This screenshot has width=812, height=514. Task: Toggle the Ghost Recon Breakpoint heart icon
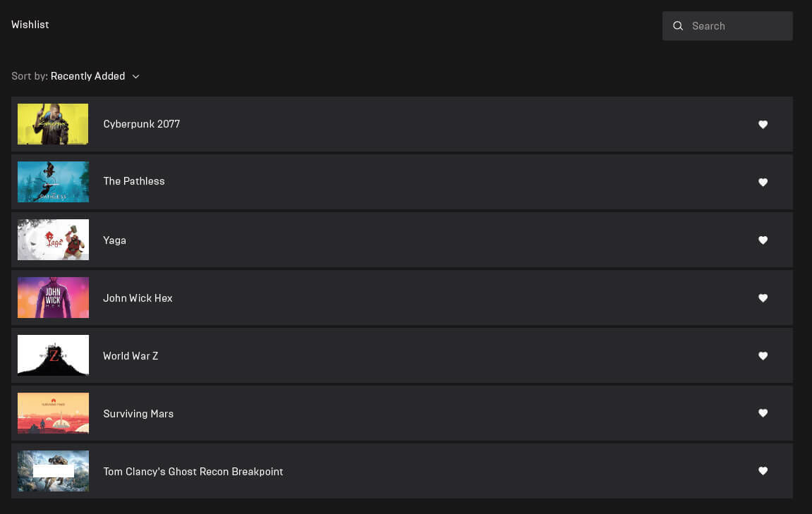pyautogui.click(x=763, y=471)
